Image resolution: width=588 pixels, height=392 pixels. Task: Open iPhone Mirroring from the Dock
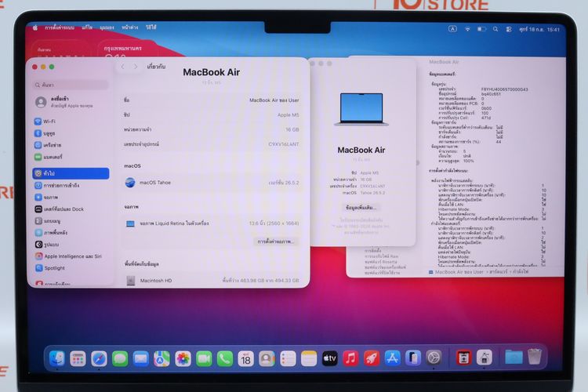pyautogui.click(x=413, y=358)
